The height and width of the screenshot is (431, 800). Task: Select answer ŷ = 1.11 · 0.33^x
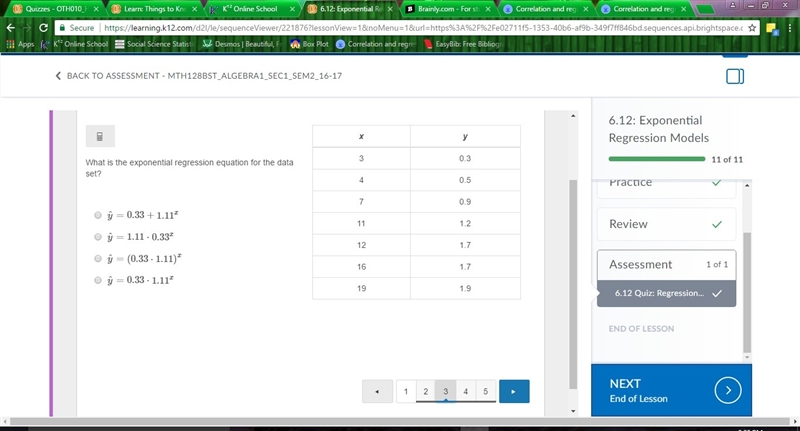click(98, 237)
